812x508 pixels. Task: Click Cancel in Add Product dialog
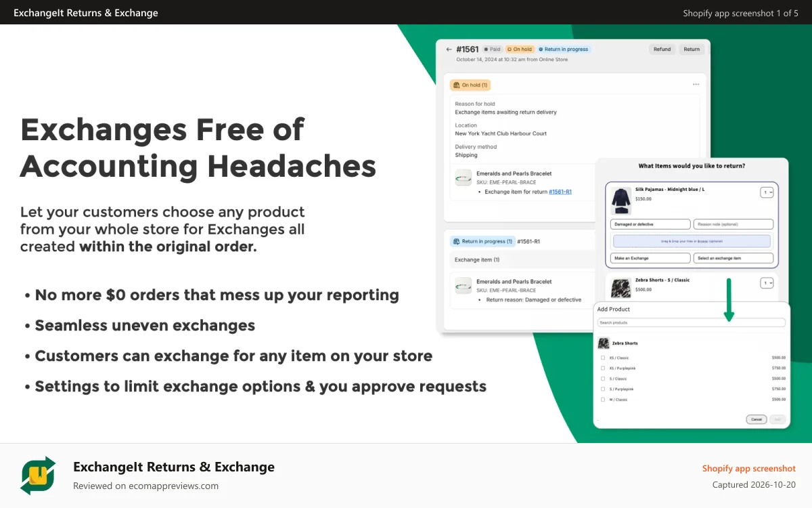[x=757, y=419]
